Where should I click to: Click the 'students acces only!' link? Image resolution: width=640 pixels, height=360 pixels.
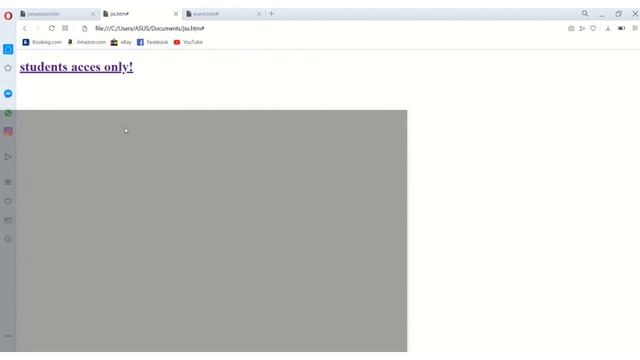(x=76, y=67)
